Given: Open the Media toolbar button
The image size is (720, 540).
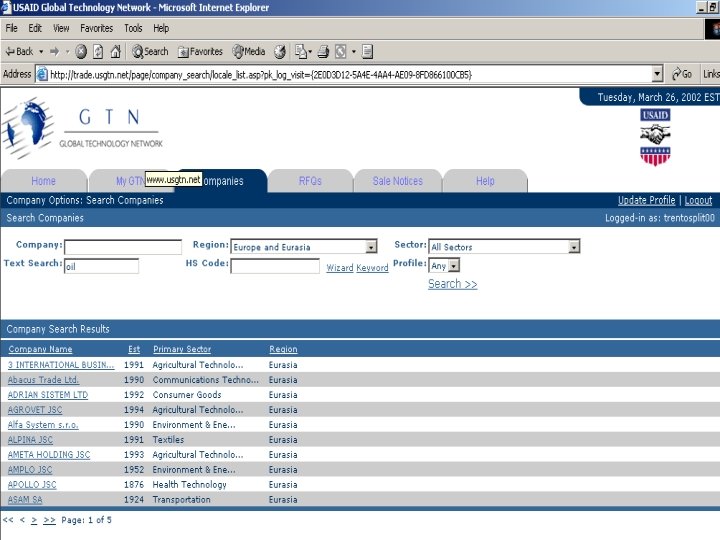Looking at the screenshot, I should pos(248,51).
